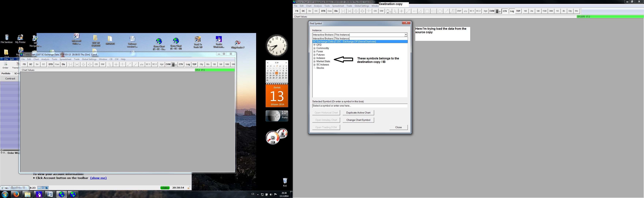The image size is (644, 198).
Task: Open Firefox from the Windows taskbar
Action: point(16,194)
